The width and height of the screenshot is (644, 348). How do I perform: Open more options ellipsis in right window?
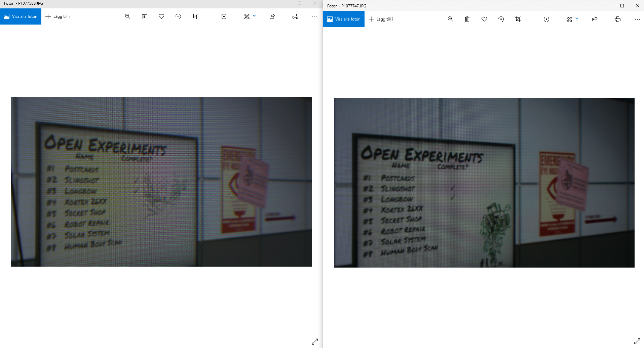[637, 19]
